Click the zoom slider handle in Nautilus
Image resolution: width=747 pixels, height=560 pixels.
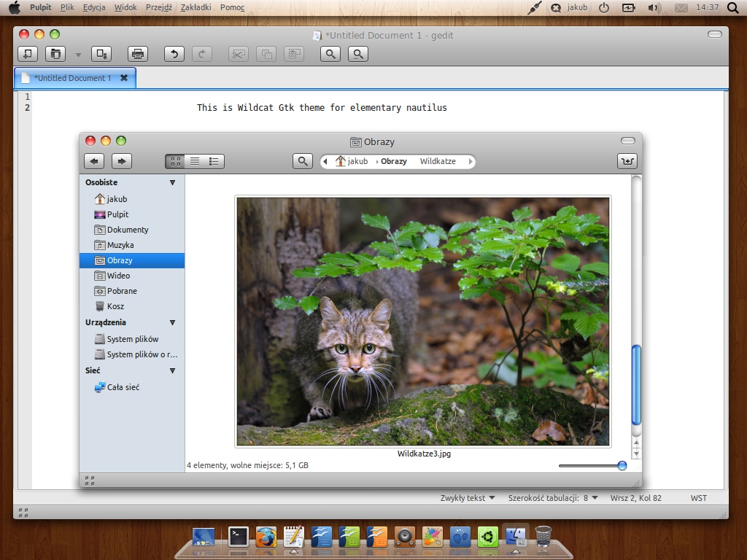(x=622, y=466)
